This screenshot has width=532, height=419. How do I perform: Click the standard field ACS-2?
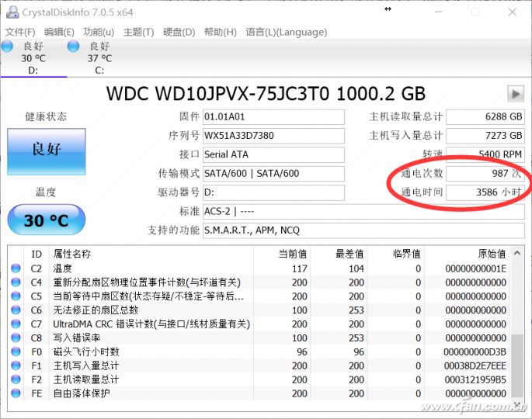[363, 212]
